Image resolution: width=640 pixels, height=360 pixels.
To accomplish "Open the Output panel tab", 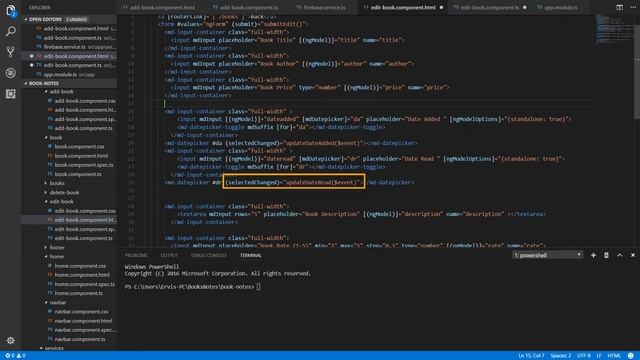I will point(169,256).
